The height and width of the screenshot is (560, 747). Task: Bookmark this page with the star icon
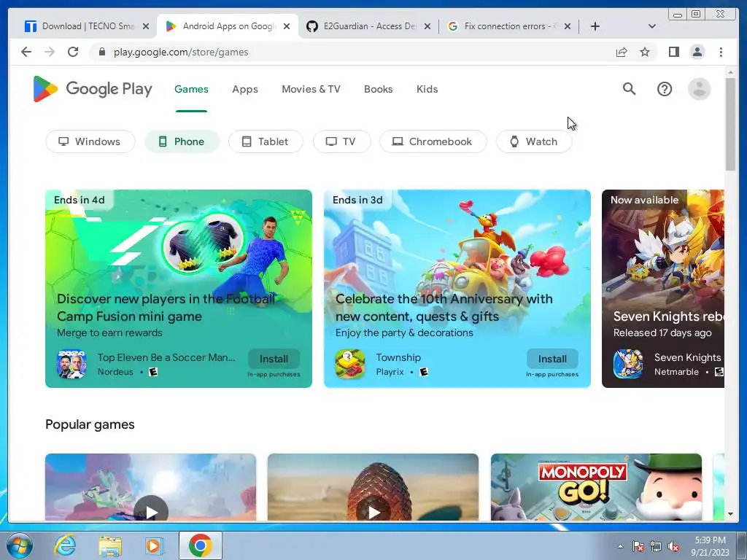[x=645, y=52]
